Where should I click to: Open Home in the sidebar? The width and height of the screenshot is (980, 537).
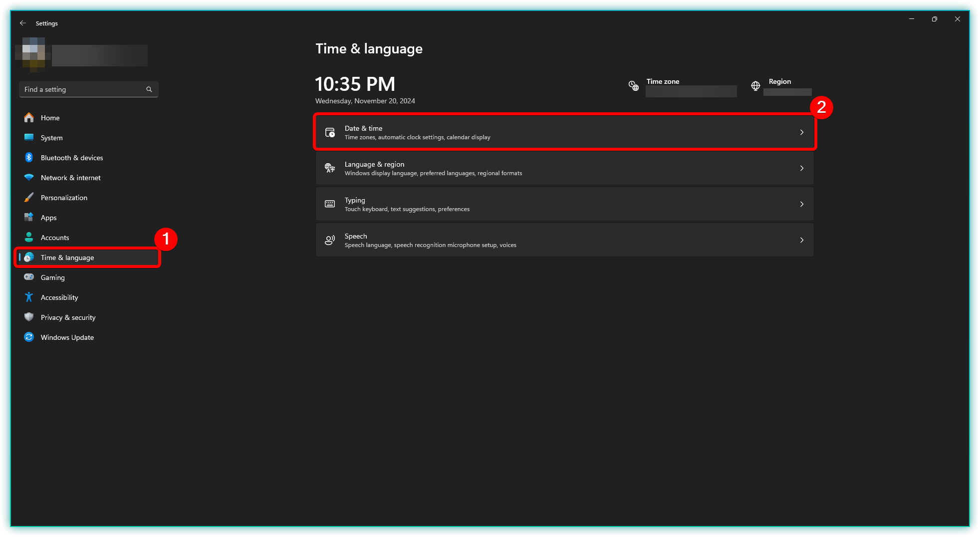[x=88, y=118]
